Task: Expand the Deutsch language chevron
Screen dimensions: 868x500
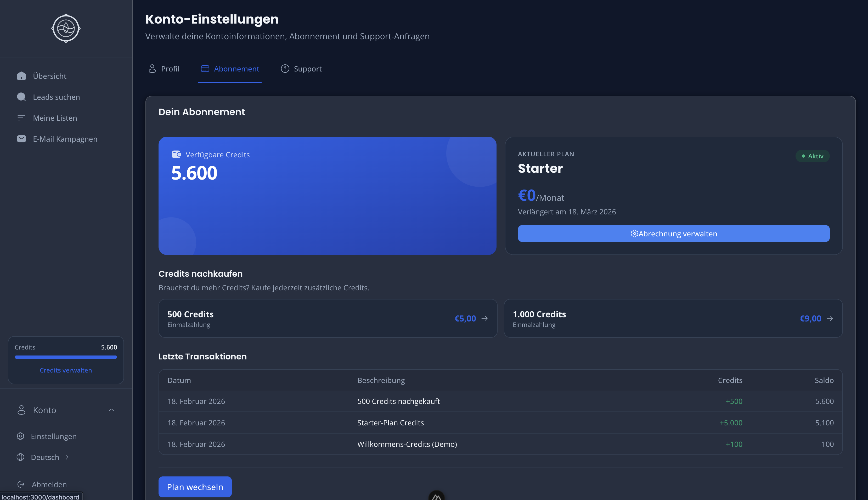Action: coord(67,457)
